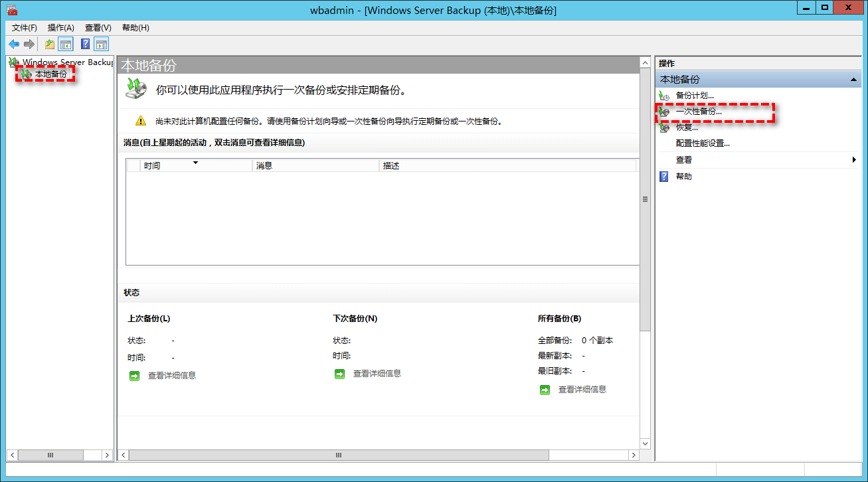The width and height of the screenshot is (868, 482).
Task: Toggle Show/Hide Console Tree toolbar icon
Action: [x=65, y=44]
